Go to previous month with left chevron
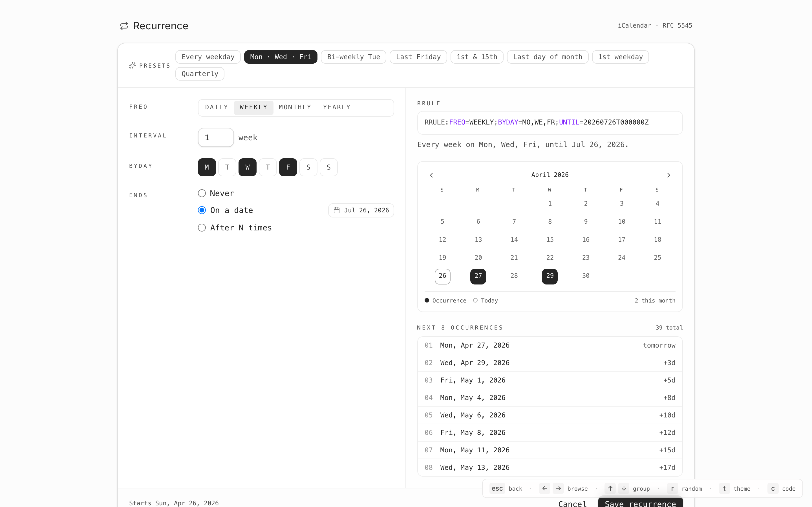This screenshot has height=507, width=812. (x=431, y=175)
